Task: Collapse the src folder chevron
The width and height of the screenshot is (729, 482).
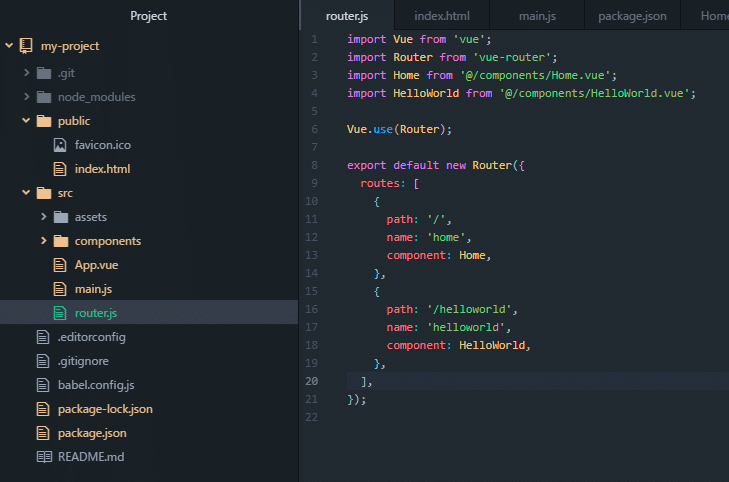Action: pyautogui.click(x=26, y=192)
